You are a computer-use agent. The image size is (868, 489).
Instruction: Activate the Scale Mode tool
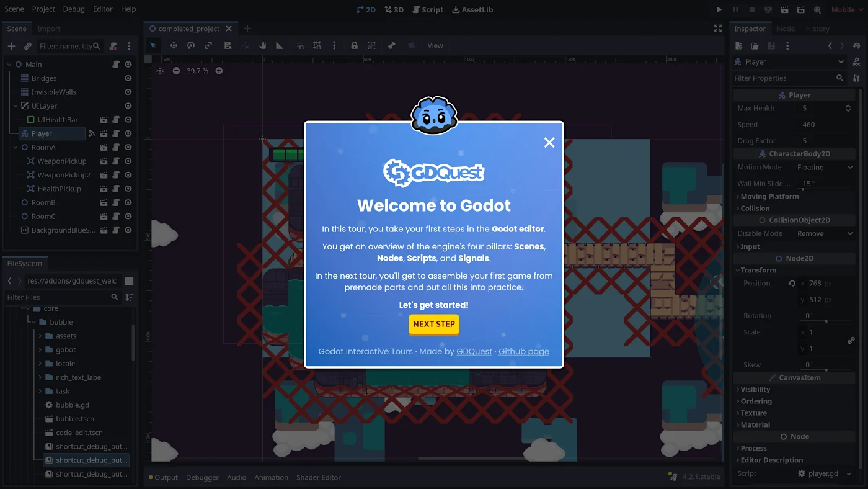tap(208, 45)
